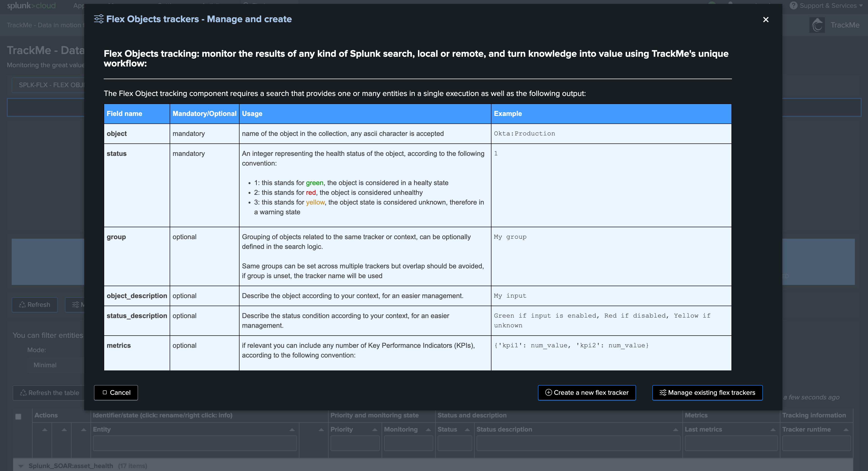Click the 'status' field name cell
Image resolution: width=868 pixels, height=471 pixels.
[x=137, y=185]
